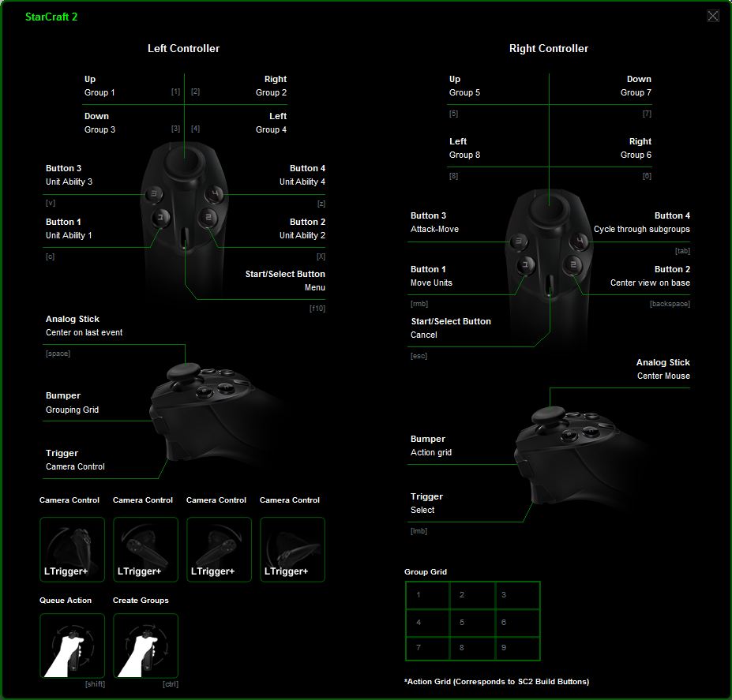The width and height of the screenshot is (732, 700).
Task: Click button 2 on the right controller image
Action: click(572, 265)
